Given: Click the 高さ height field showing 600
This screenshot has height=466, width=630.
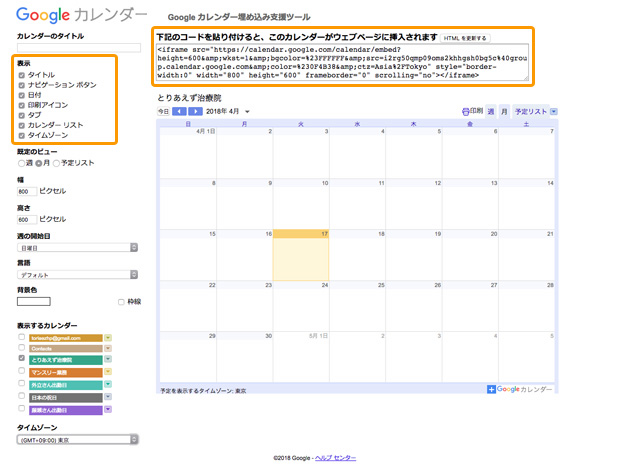Looking at the screenshot, I should (x=27, y=220).
